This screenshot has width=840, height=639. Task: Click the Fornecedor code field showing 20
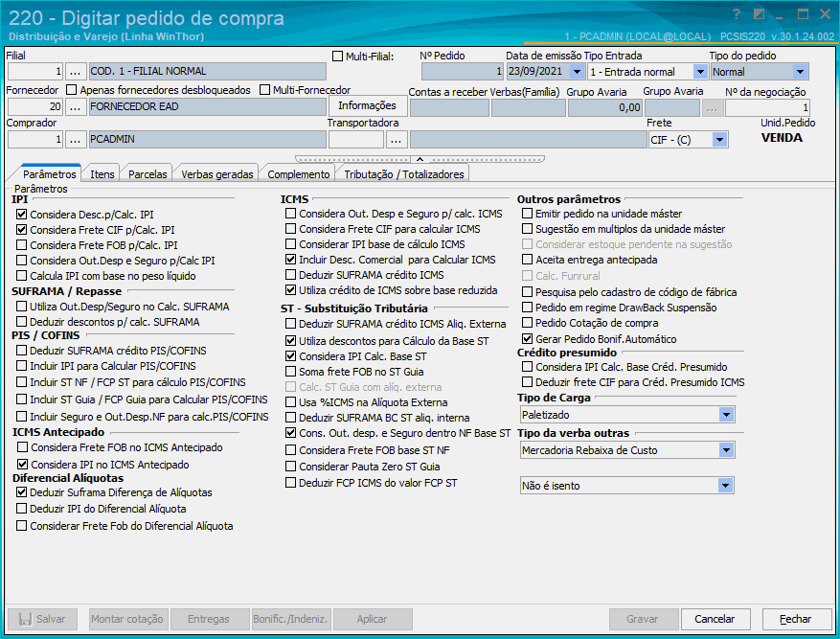point(35,106)
